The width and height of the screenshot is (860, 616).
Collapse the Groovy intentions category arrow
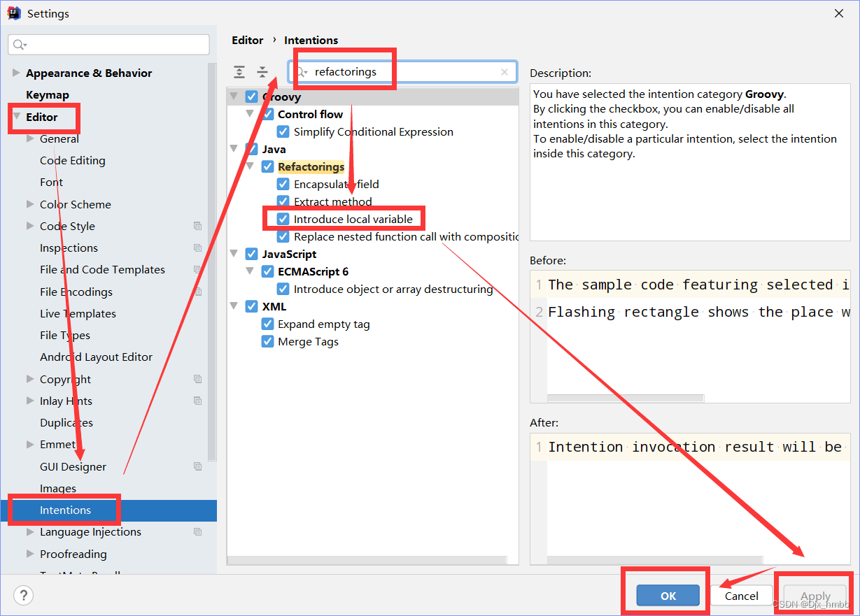(x=234, y=96)
